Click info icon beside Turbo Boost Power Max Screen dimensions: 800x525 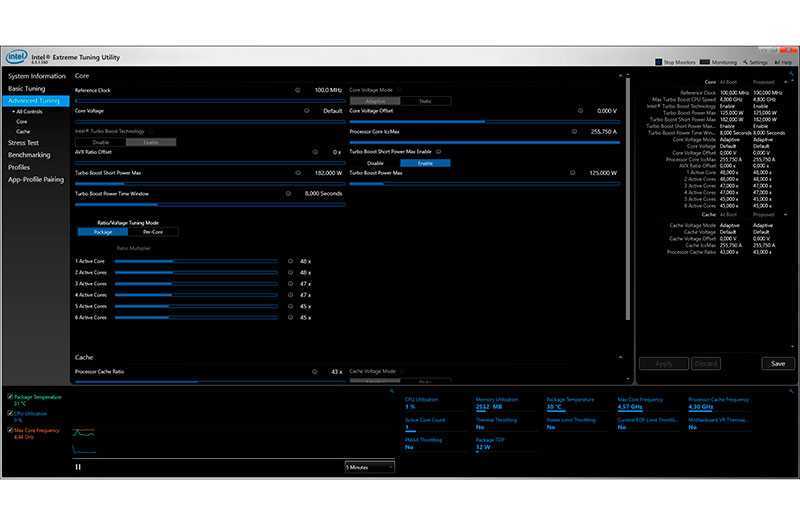[572, 173]
